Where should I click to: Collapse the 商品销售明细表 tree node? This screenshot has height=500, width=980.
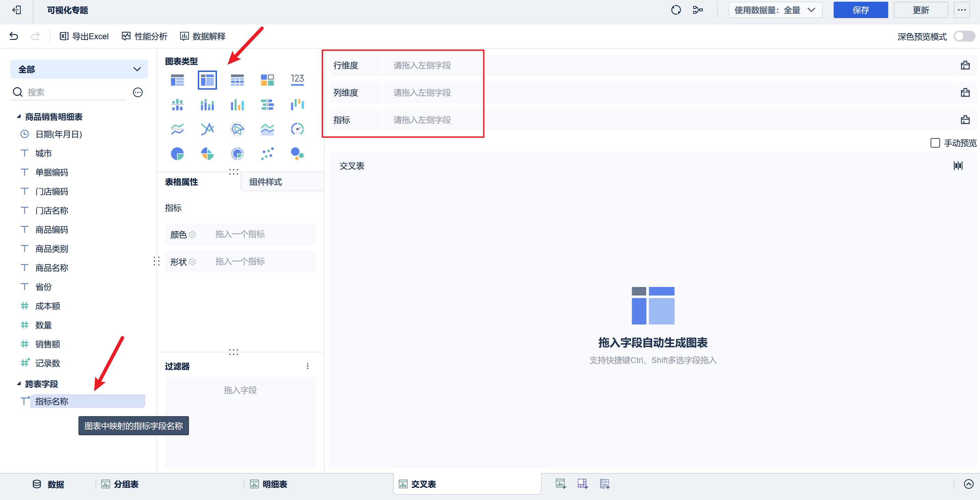[19, 117]
